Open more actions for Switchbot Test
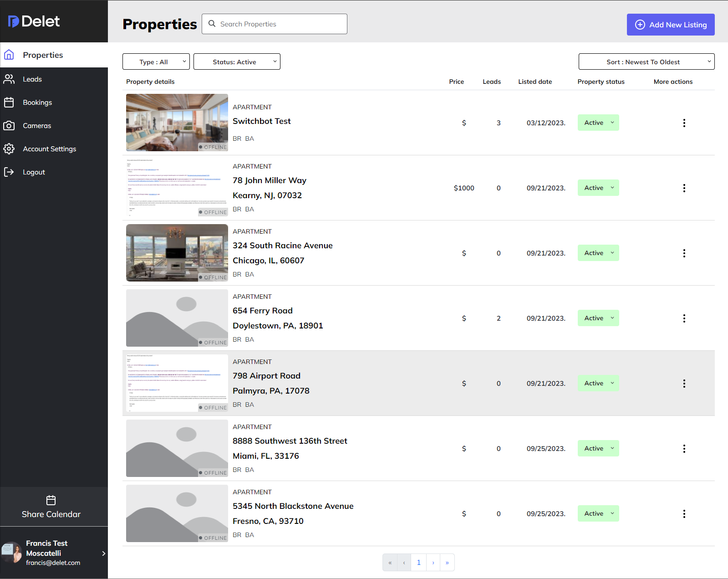Image resolution: width=728 pixels, height=579 pixels. [x=684, y=123]
